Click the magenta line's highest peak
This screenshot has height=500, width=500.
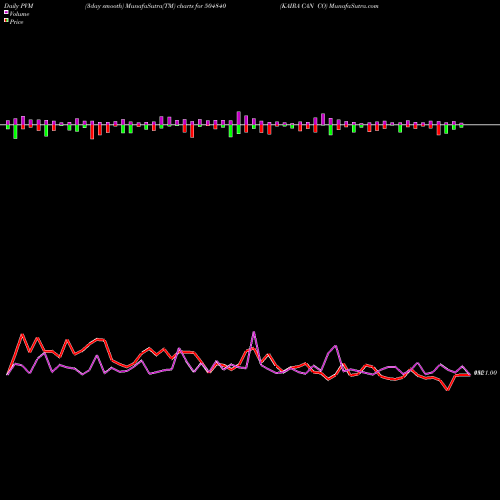coord(254,332)
